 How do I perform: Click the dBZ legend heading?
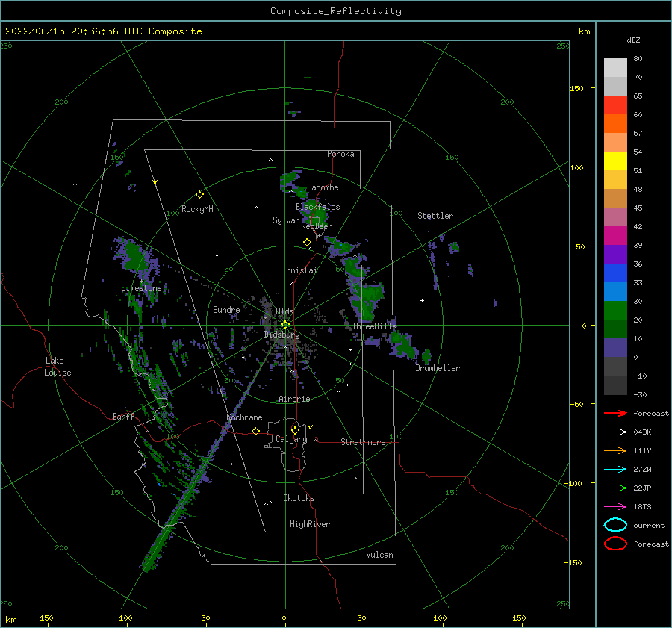pyautogui.click(x=633, y=40)
